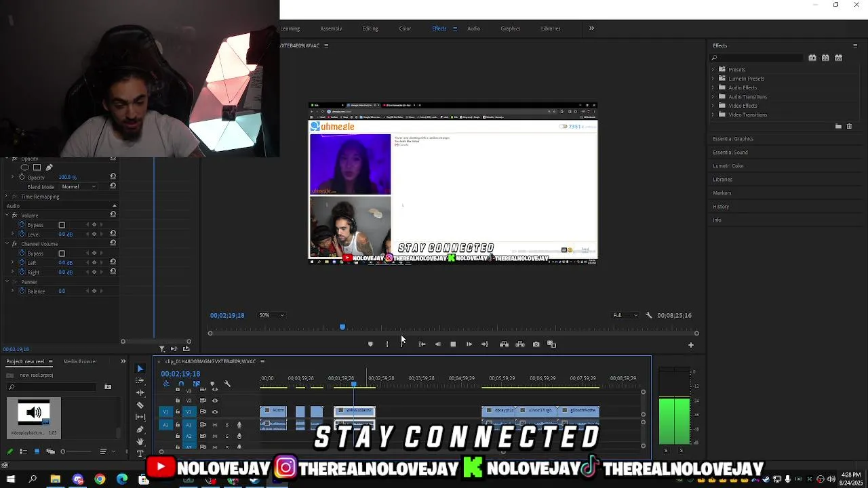Open the Comparison View button
Viewport: 868px width, 488px height.
pyautogui.click(x=551, y=344)
